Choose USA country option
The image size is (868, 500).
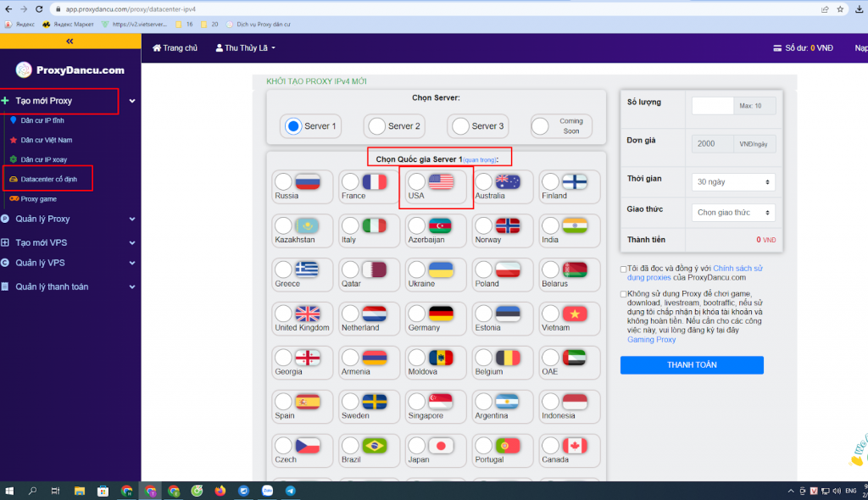[x=436, y=186]
